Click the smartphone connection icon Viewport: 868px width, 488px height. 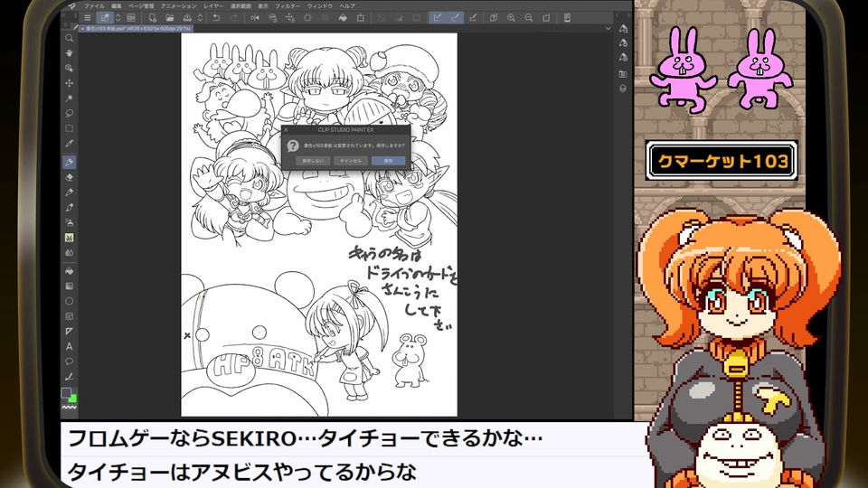pyautogui.click(x=567, y=18)
